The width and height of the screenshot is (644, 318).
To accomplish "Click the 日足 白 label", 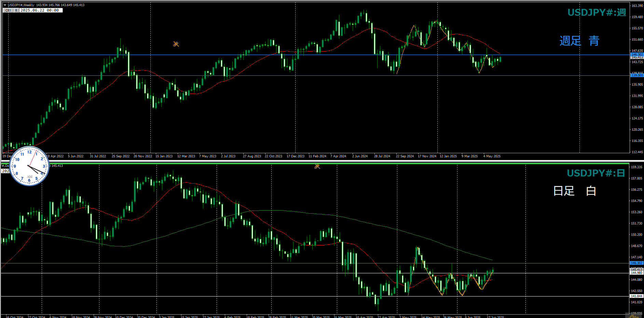I will tap(575, 191).
